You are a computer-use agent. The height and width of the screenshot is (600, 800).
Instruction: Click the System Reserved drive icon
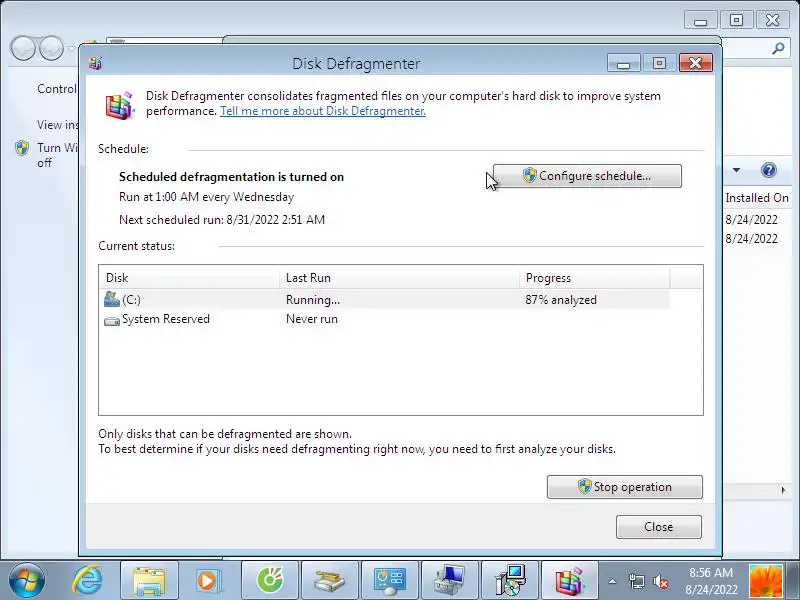tap(112, 321)
